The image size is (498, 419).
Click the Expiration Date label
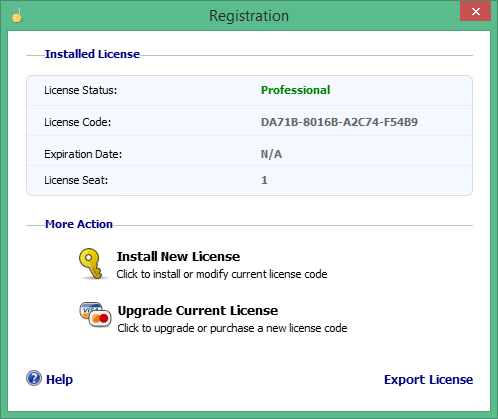tap(83, 154)
